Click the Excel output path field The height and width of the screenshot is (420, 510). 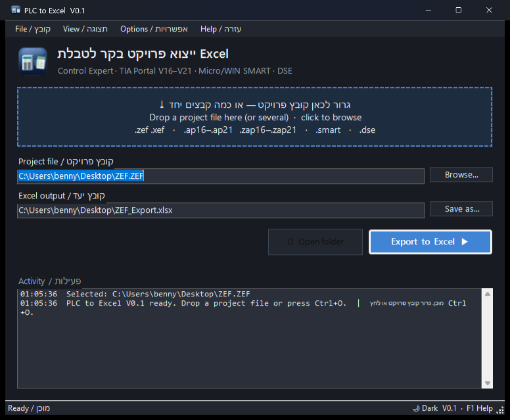tap(221, 210)
